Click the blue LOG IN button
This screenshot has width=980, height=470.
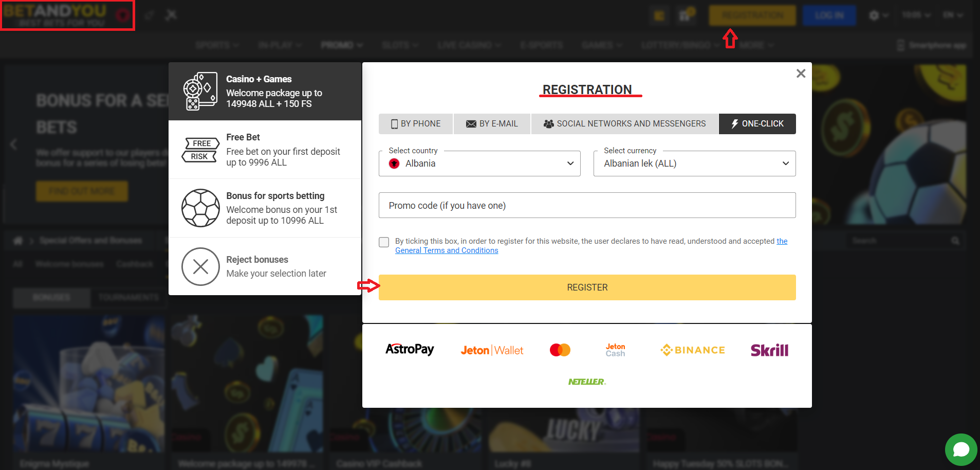[x=829, y=15]
